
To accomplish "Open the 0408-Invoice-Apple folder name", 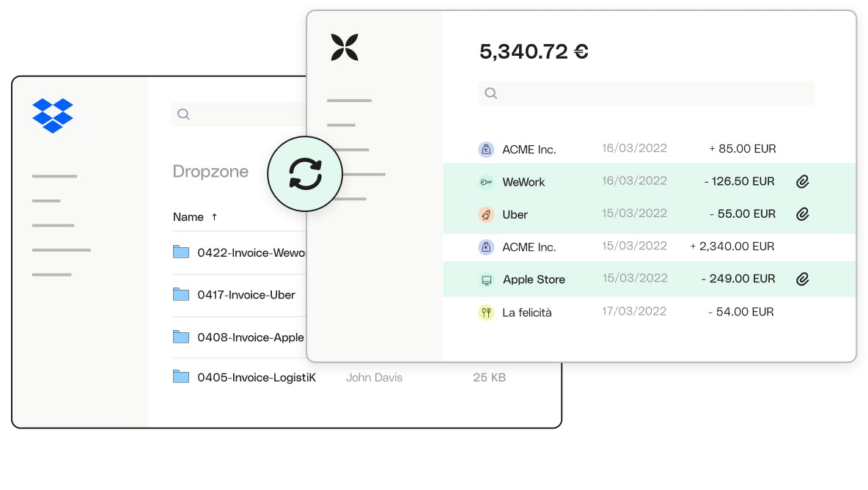I will [251, 337].
